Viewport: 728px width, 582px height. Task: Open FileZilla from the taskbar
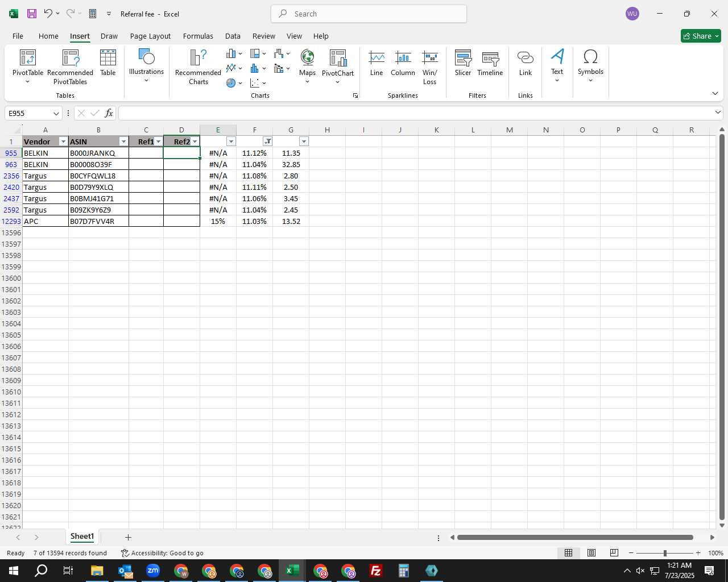click(376, 571)
